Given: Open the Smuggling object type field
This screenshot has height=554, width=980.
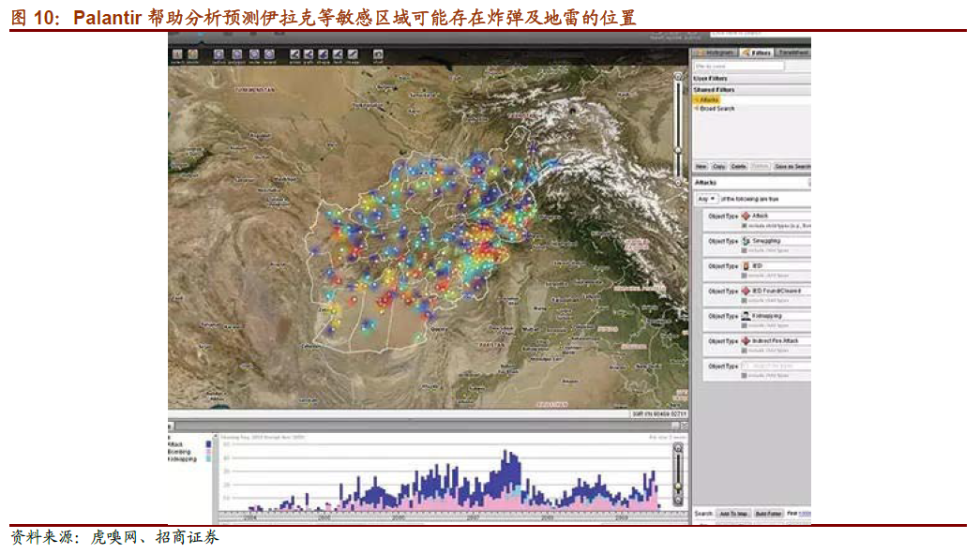Looking at the screenshot, I should click(x=776, y=241).
